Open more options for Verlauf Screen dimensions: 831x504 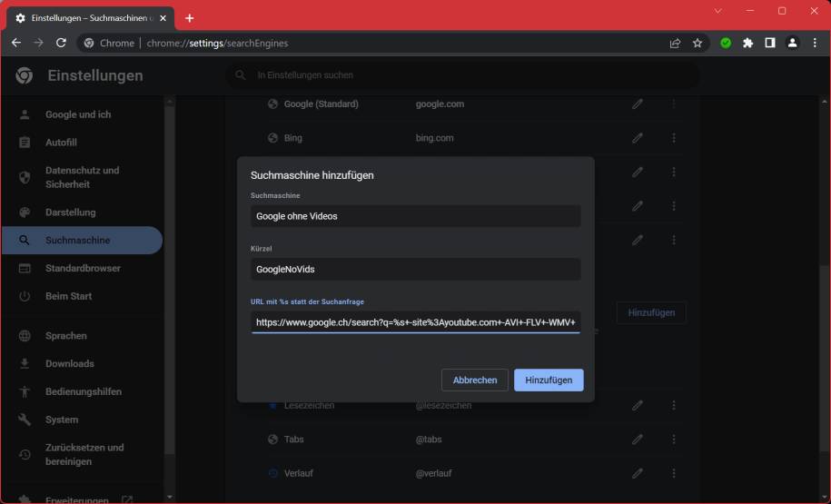tap(674, 473)
